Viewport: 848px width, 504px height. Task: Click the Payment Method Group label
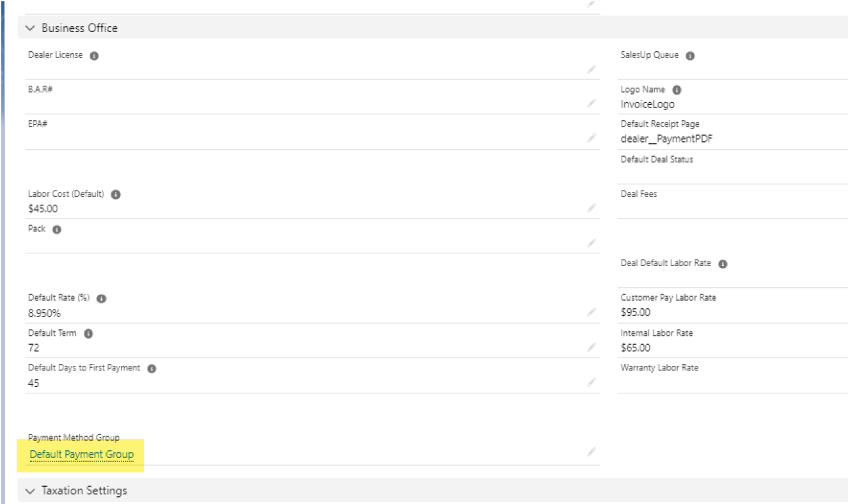tap(74, 437)
